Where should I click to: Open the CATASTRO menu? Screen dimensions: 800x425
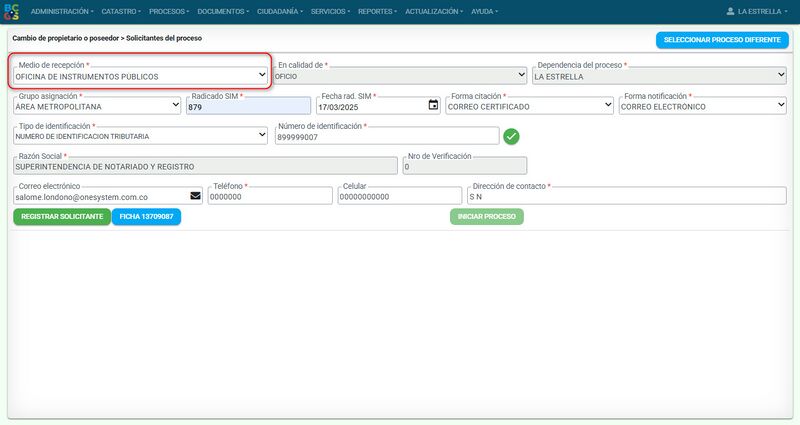[x=121, y=11]
